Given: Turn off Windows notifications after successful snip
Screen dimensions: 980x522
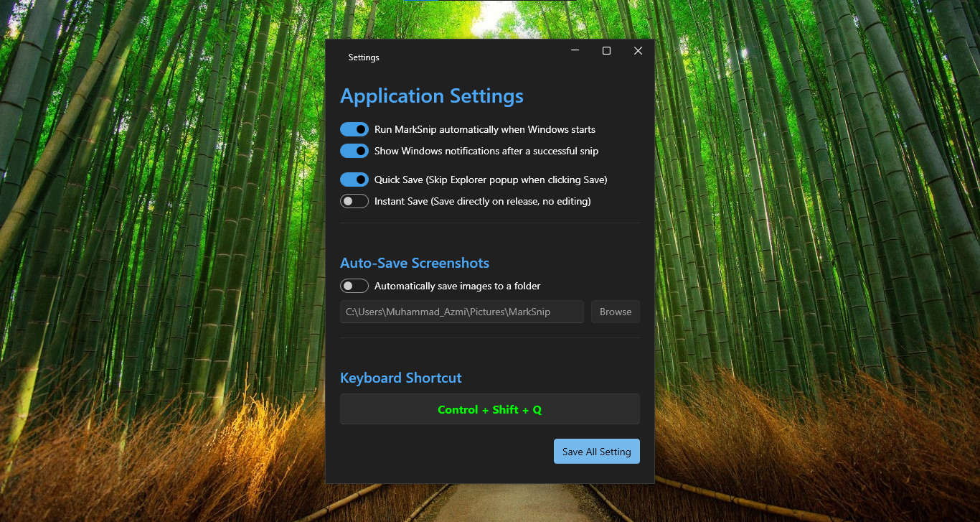Looking at the screenshot, I should tap(354, 151).
